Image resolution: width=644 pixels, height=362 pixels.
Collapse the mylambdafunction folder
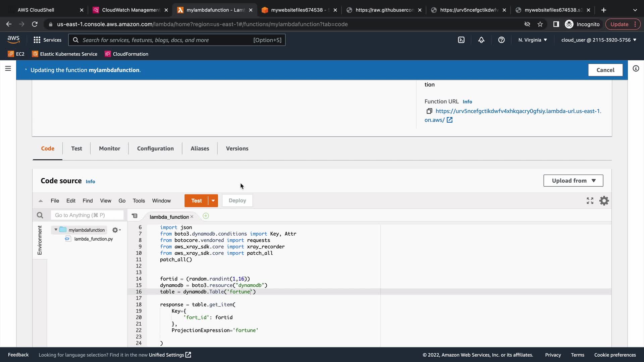(x=56, y=230)
